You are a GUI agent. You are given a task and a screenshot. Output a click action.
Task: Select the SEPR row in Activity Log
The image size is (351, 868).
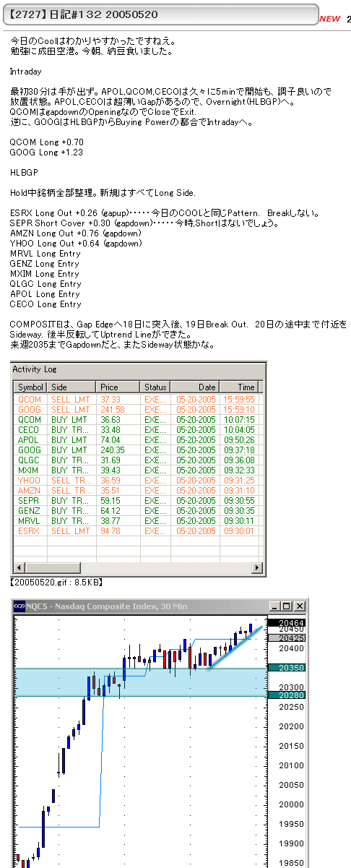pyautogui.click(x=139, y=500)
